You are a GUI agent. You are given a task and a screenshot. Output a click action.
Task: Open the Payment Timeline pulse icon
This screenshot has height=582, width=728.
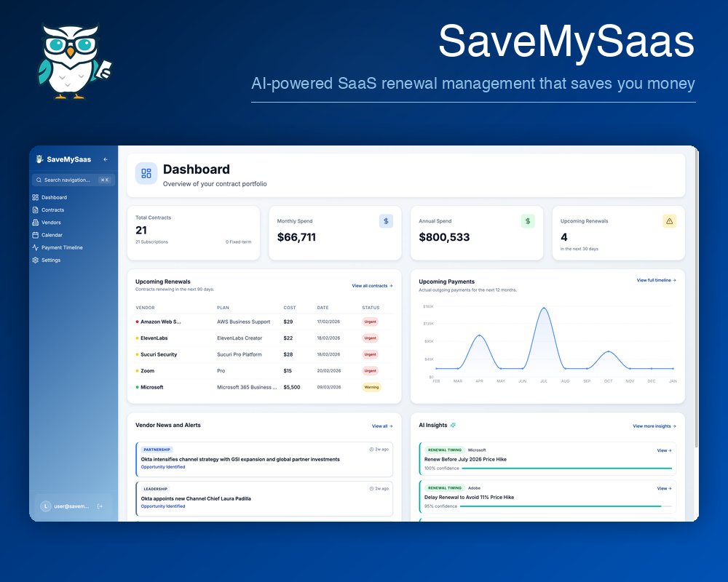point(35,247)
